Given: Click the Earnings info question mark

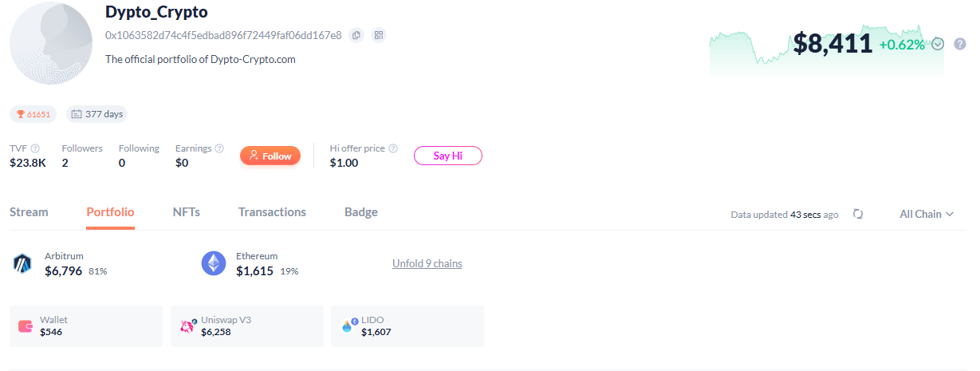Looking at the screenshot, I should point(219,148).
